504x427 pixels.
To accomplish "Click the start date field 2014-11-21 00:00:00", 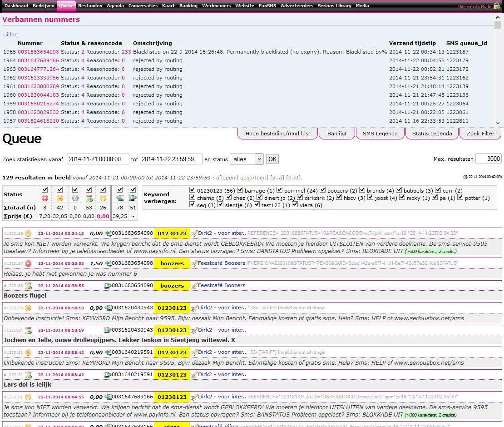I will (x=98, y=159).
